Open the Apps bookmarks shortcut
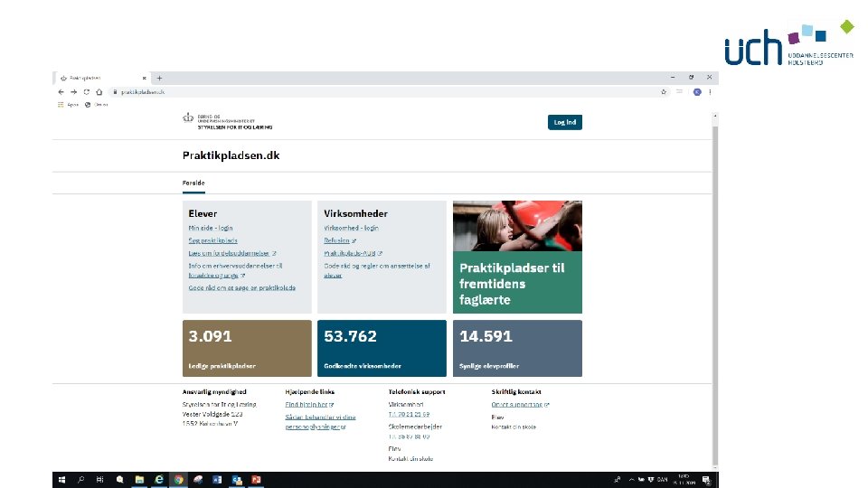This screenshot has height=488, width=868. [68, 105]
